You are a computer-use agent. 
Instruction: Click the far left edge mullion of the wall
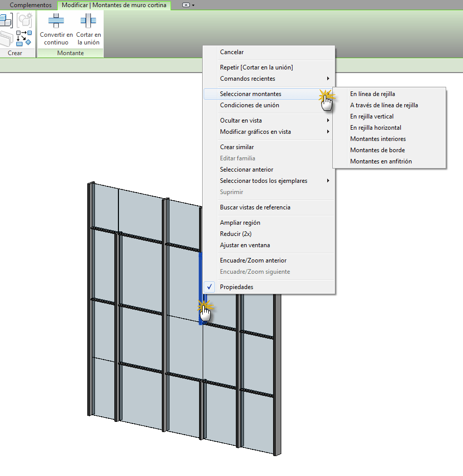pos(91,299)
